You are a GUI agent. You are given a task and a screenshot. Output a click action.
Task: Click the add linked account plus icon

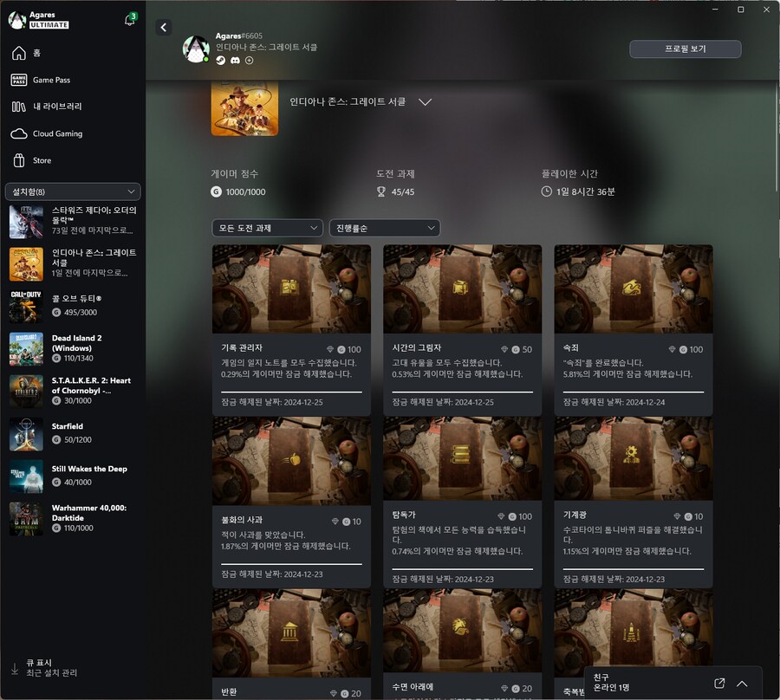pos(250,61)
